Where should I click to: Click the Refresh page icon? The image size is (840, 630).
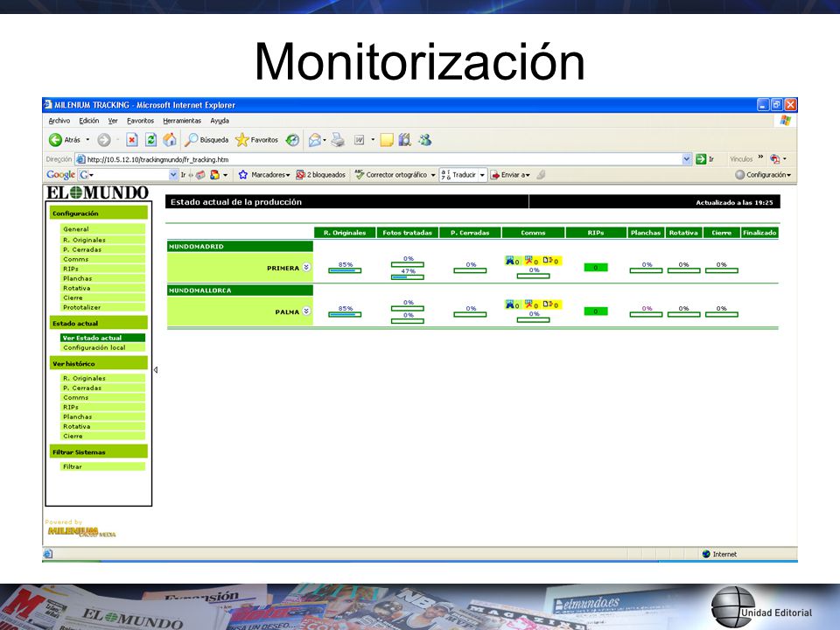pos(151,140)
